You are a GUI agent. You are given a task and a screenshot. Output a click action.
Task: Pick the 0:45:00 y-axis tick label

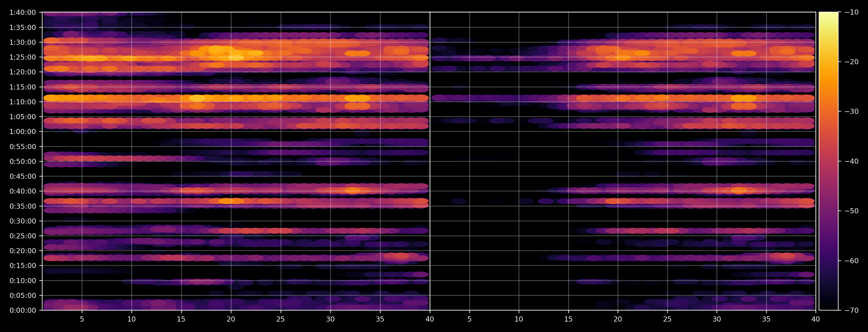23,176
